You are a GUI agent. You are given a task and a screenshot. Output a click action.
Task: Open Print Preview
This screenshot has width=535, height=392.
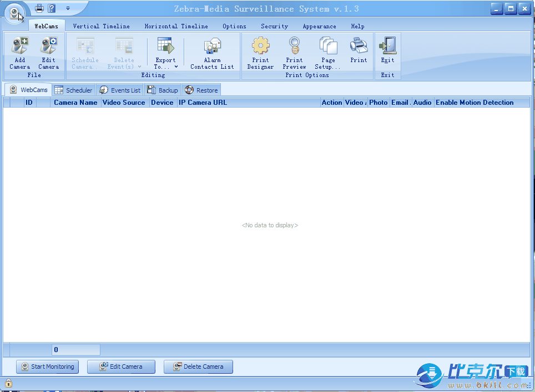294,53
